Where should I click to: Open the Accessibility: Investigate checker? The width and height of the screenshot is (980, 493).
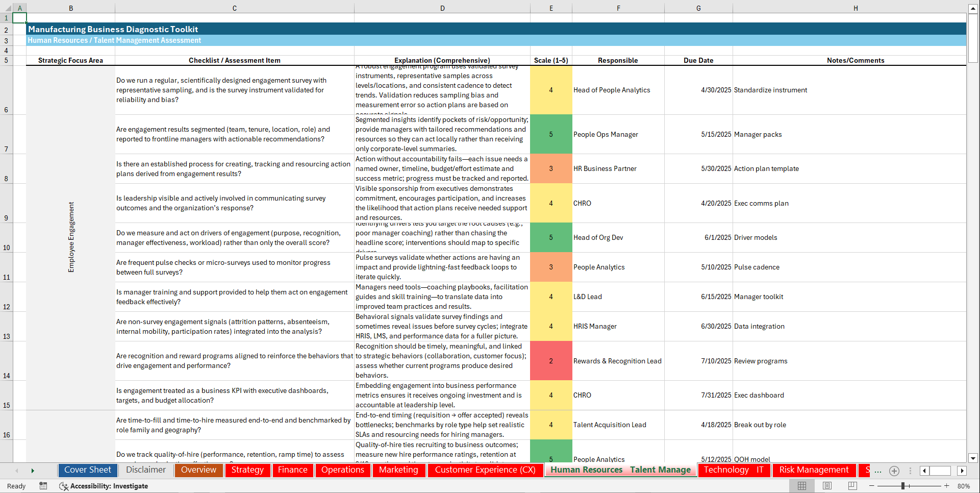109,486
